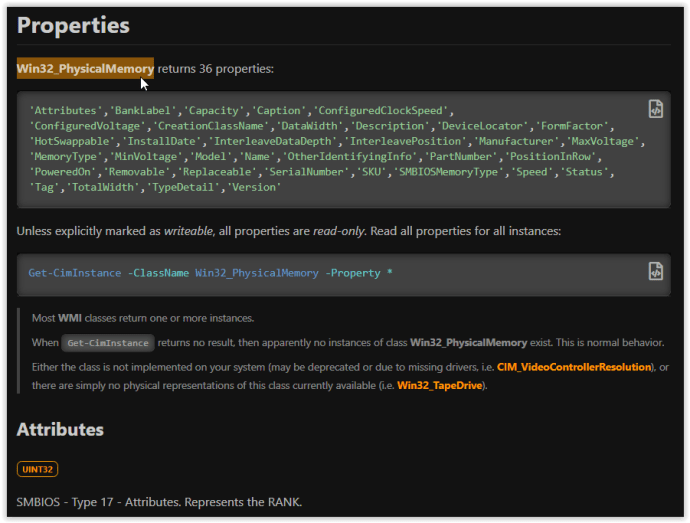Copy the properties list code block
Screen dimensions: 690x523
[x=656, y=109]
